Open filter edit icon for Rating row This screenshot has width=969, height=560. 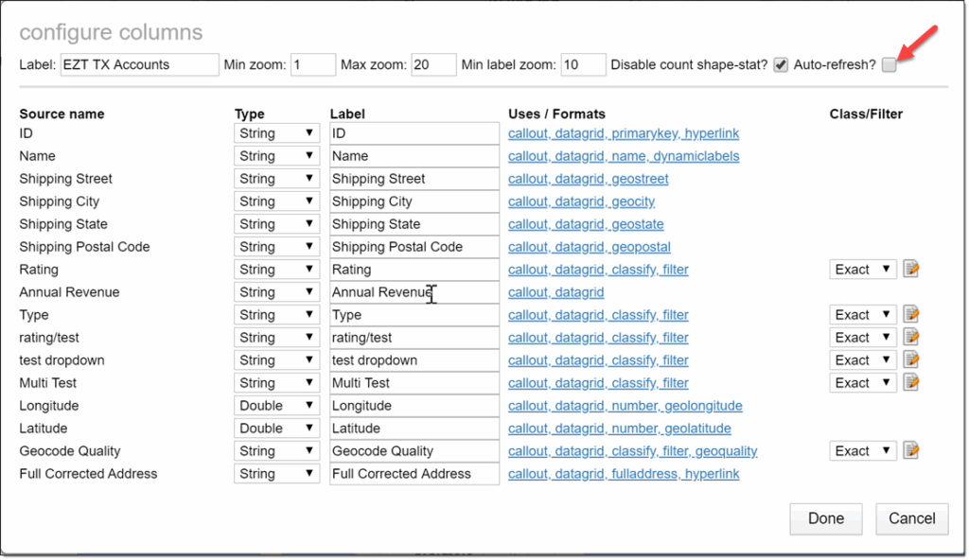click(911, 270)
